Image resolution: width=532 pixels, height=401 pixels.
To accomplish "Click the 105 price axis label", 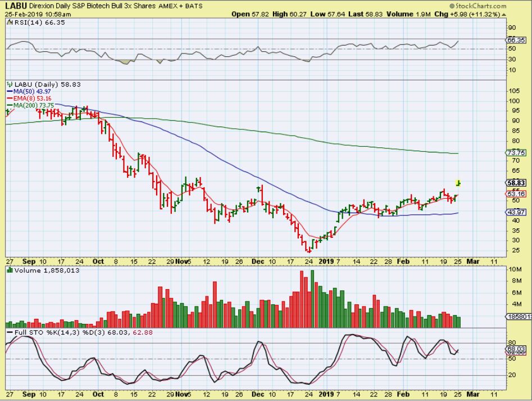I will (514, 91).
